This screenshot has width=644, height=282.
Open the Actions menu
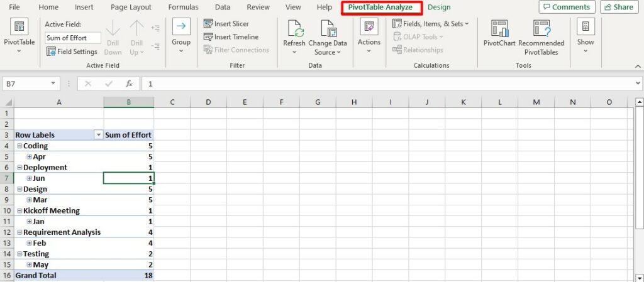click(369, 37)
